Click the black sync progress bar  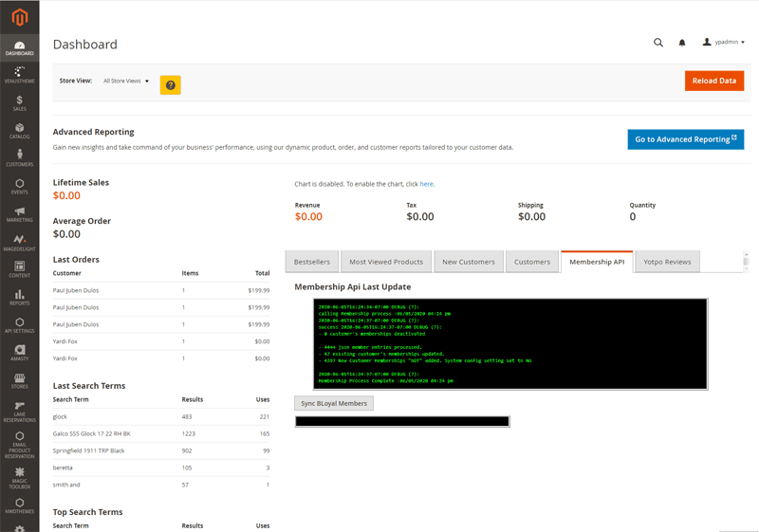402,421
